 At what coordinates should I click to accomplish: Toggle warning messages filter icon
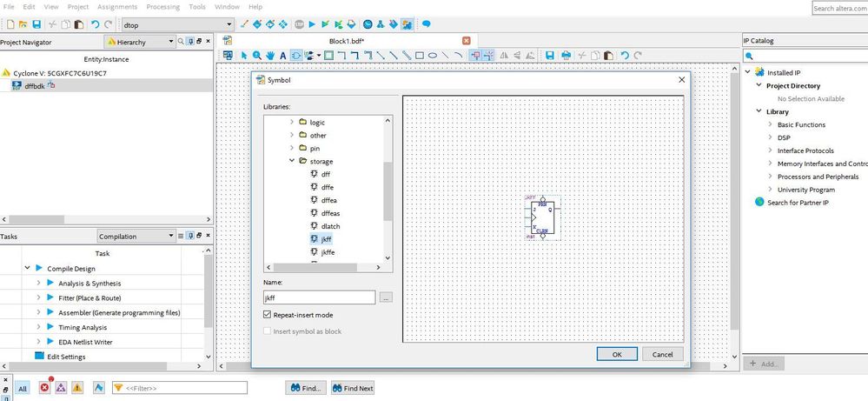[77, 388]
